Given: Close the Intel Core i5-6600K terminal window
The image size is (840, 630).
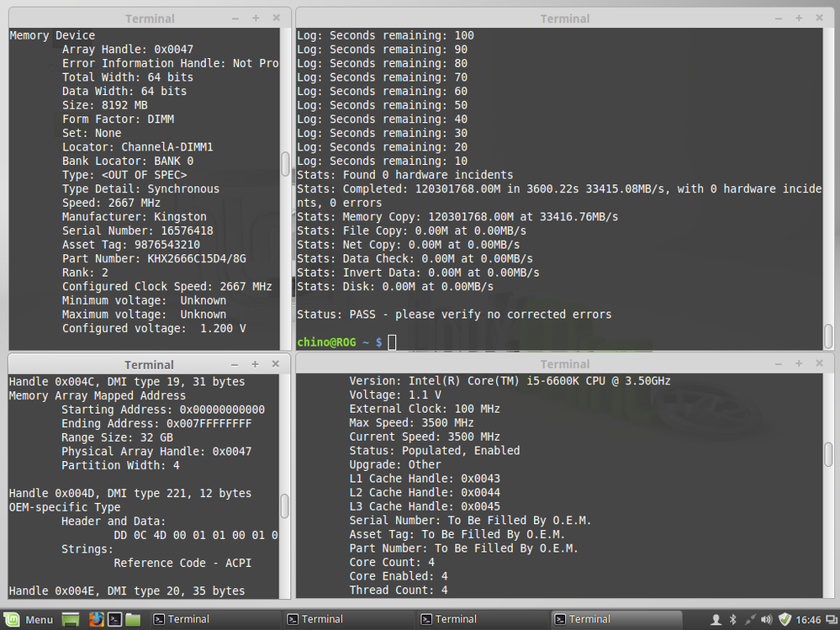Looking at the screenshot, I should pyautogui.click(x=819, y=363).
